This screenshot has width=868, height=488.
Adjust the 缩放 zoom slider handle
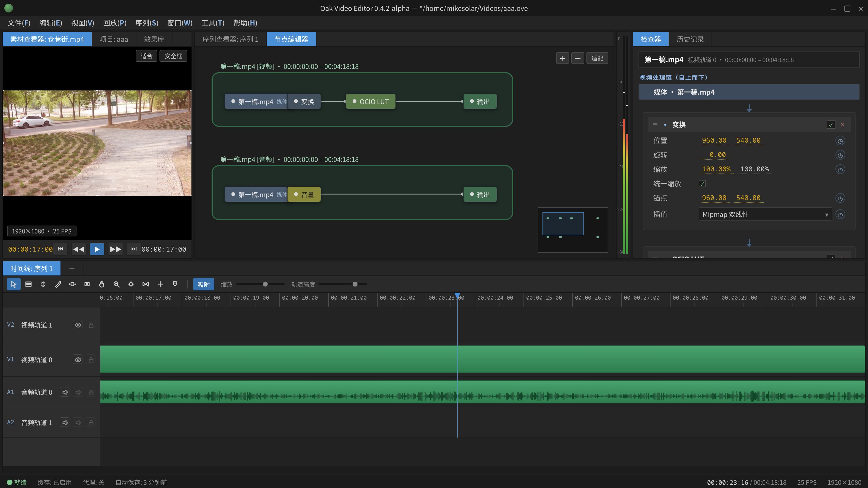265,284
